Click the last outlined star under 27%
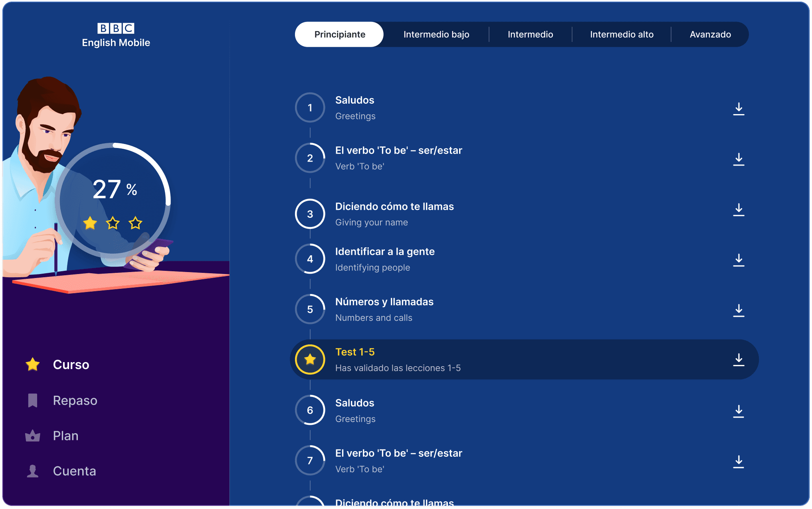Screen dimensions: 812x509 tap(136, 223)
